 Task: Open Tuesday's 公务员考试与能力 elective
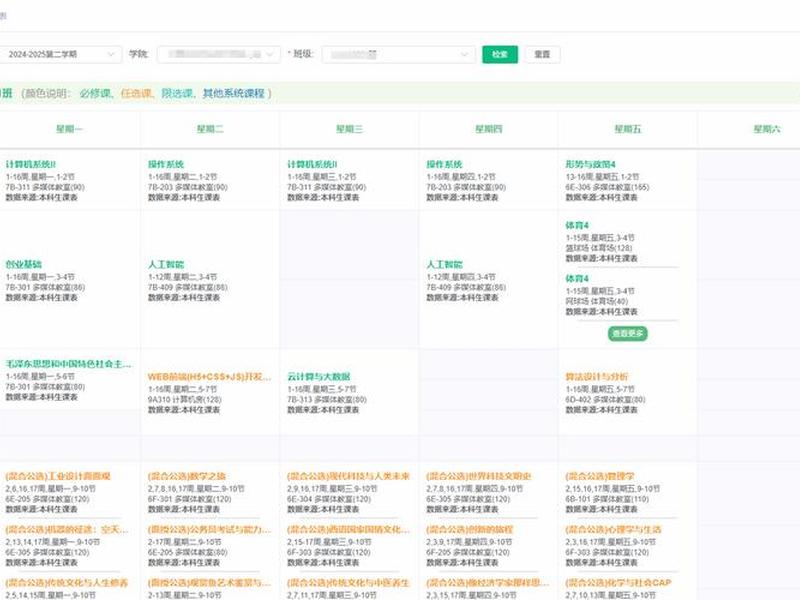point(209,530)
